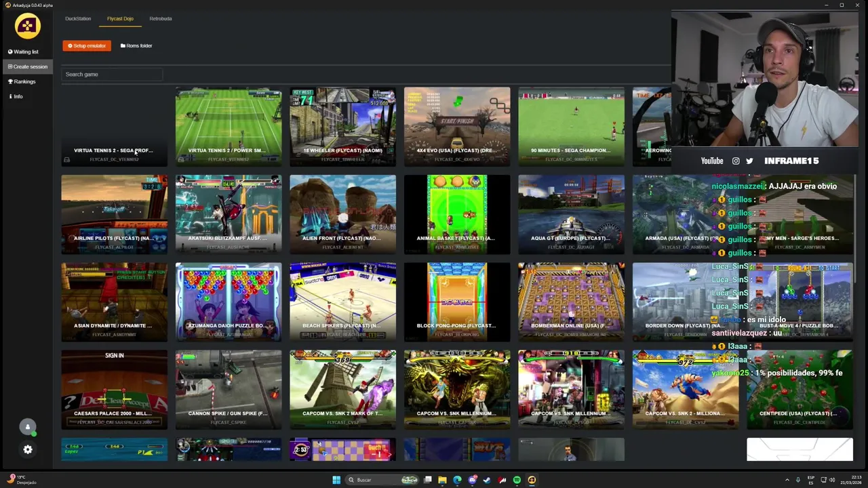Open the Roms folder
Viewport: 868px width, 488px height.
(136, 45)
